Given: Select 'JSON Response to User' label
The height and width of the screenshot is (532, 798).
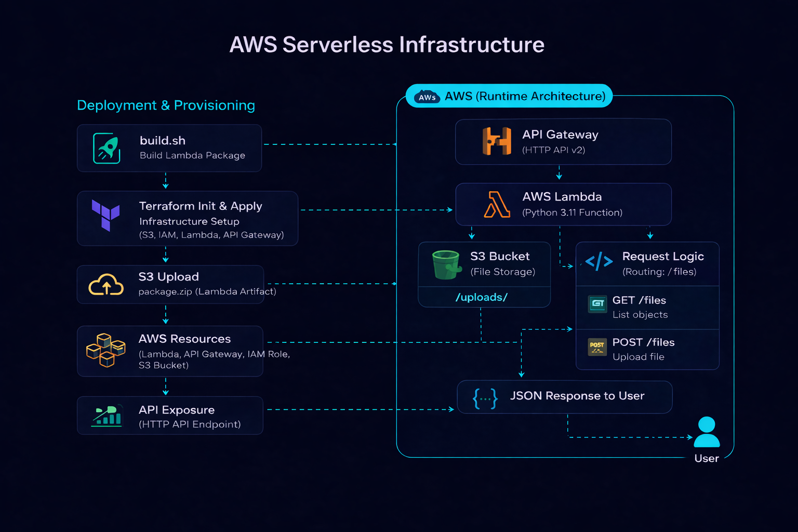Looking at the screenshot, I should pyautogui.click(x=577, y=396).
